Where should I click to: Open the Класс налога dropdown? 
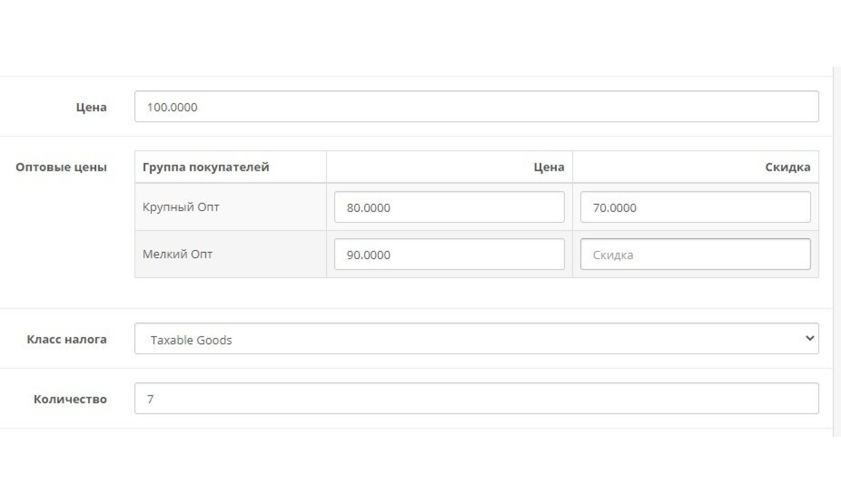pyautogui.click(x=476, y=339)
